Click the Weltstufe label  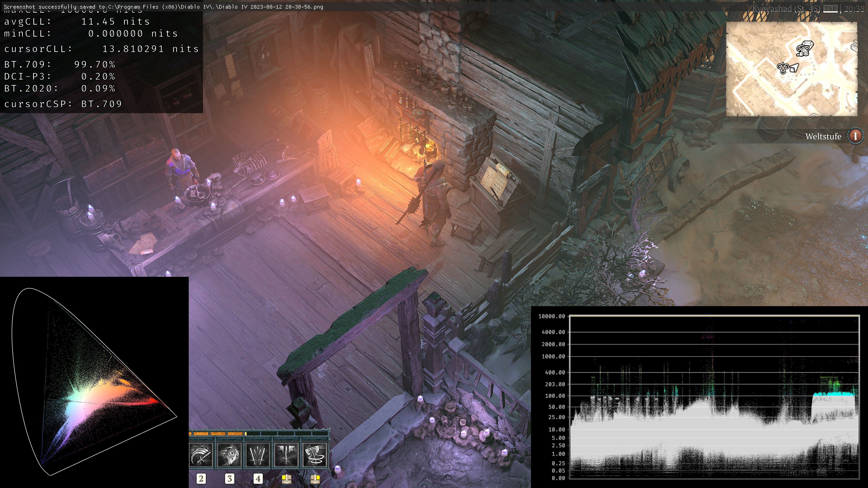(x=823, y=136)
